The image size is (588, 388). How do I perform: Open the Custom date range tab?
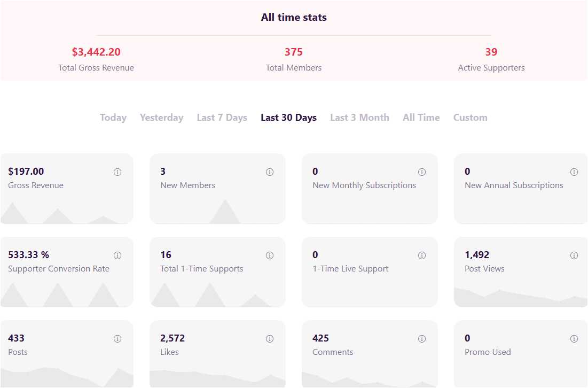pyautogui.click(x=471, y=118)
